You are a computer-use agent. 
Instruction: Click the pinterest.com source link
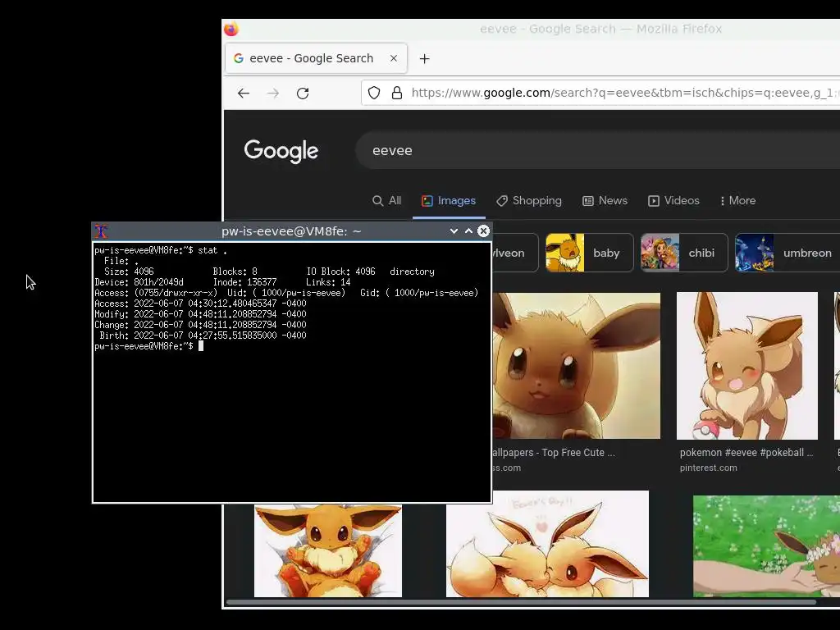[x=708, y=468]
